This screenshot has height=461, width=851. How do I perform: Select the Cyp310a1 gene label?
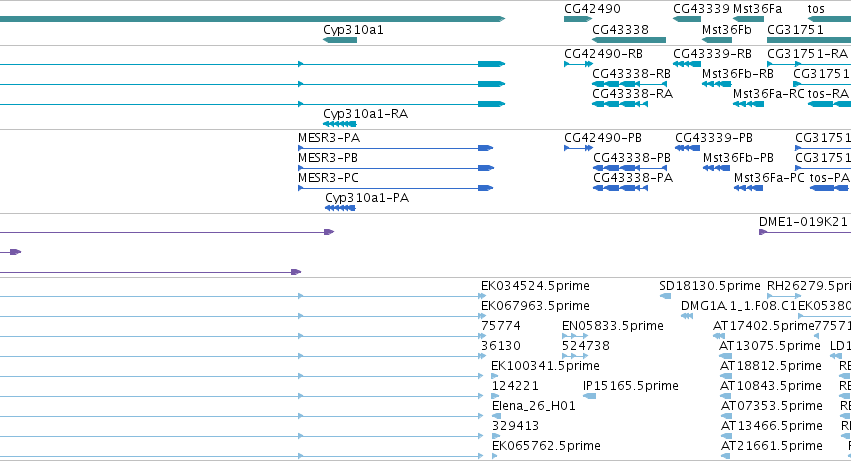tap(353, 30)
